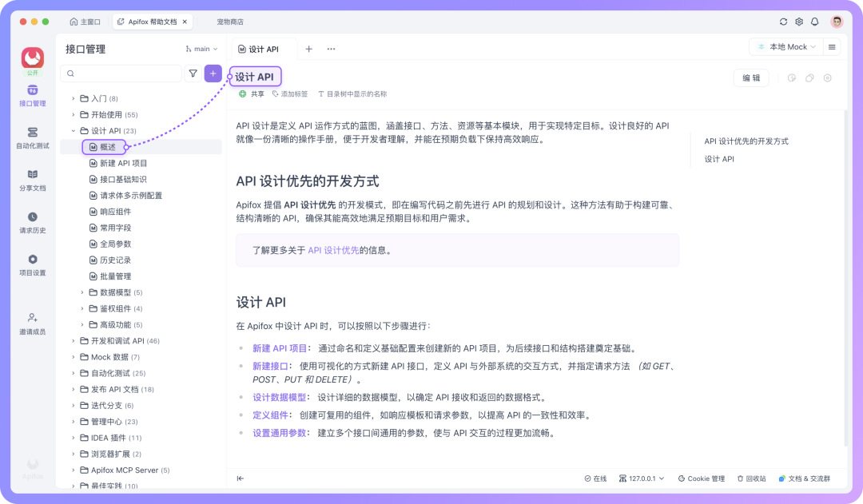Image resolution: width=863 pixels, height=504 pixels.
Task: Open the 新建接口 link
Action: (270, 366)
